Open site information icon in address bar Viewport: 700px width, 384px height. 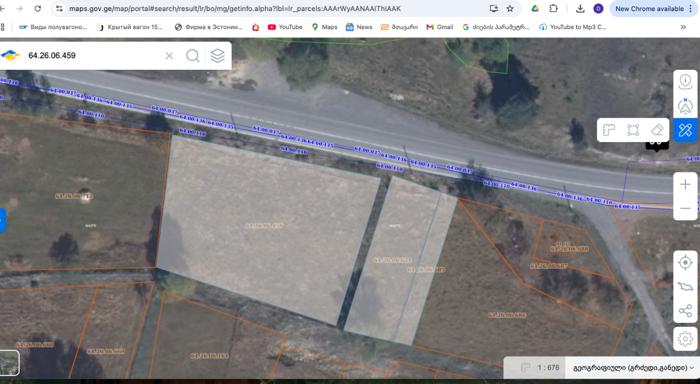(59, 8)
